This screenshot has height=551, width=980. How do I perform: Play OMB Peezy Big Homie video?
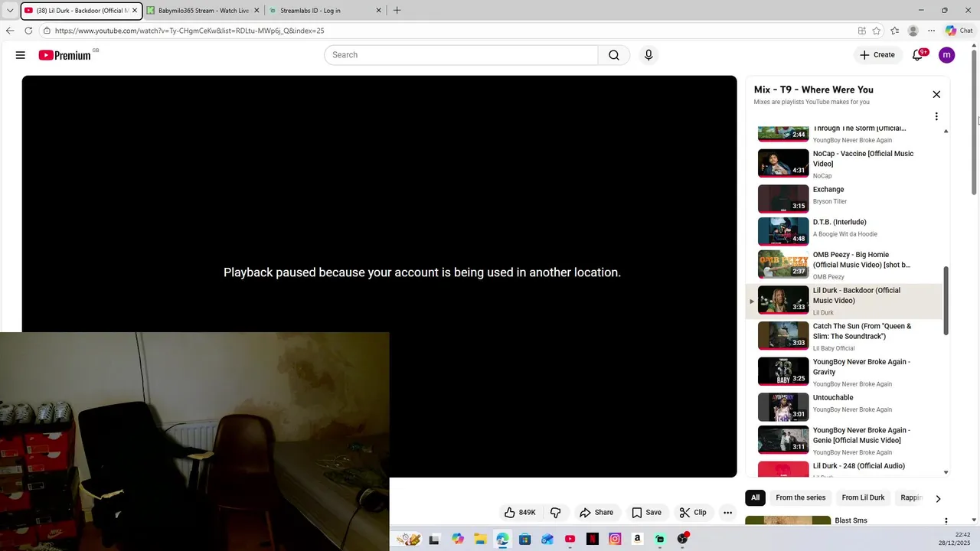click(x=844, y=265)
